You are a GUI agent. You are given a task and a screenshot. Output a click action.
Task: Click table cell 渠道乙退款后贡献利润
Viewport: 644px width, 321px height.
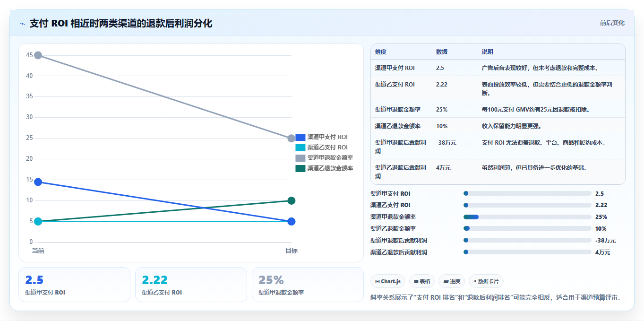click(x=401, y=172)
